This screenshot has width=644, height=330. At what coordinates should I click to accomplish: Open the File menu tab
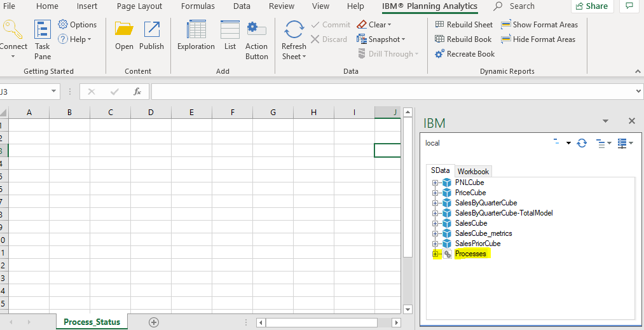click(x=9, y=6)
